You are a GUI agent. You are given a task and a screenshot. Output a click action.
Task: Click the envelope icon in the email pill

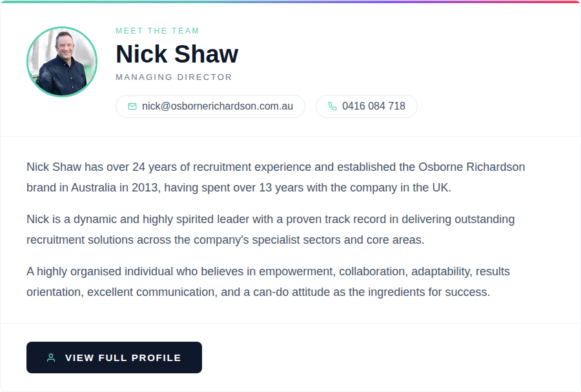tap(132, 106)
